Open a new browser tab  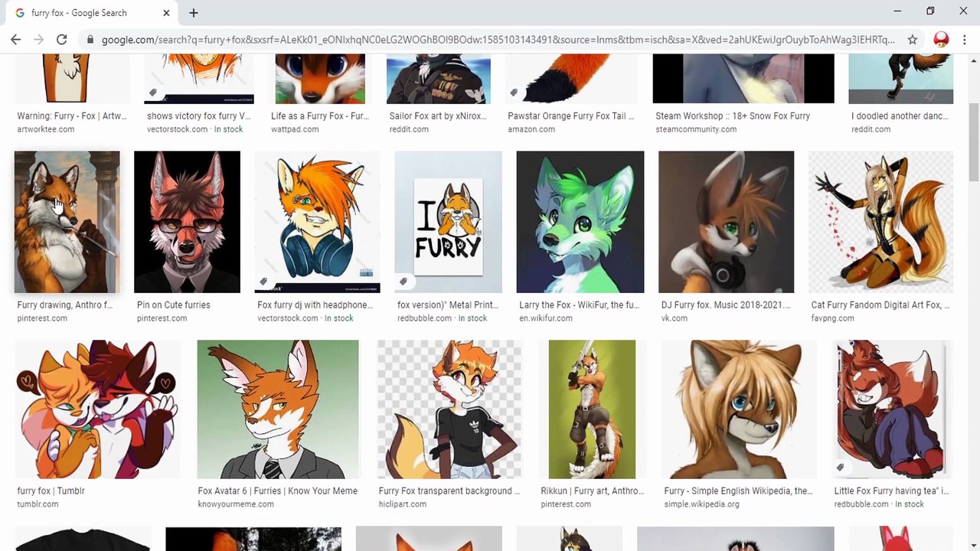193,13
